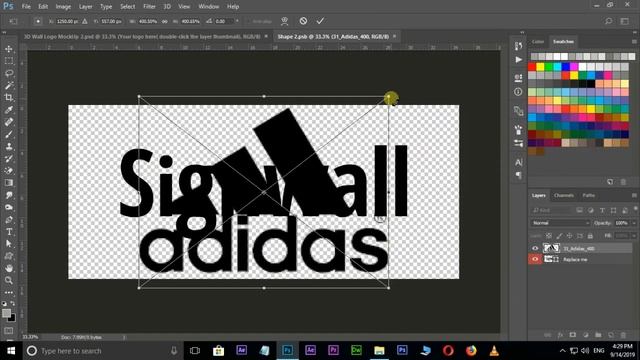Open the Layer menu
The image size is (640, 360).
[85, 7]
